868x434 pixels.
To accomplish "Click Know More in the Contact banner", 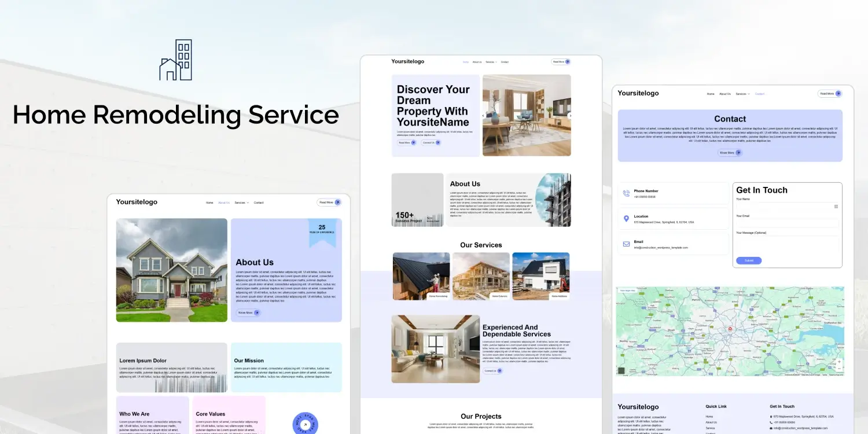I will (730, 153).
